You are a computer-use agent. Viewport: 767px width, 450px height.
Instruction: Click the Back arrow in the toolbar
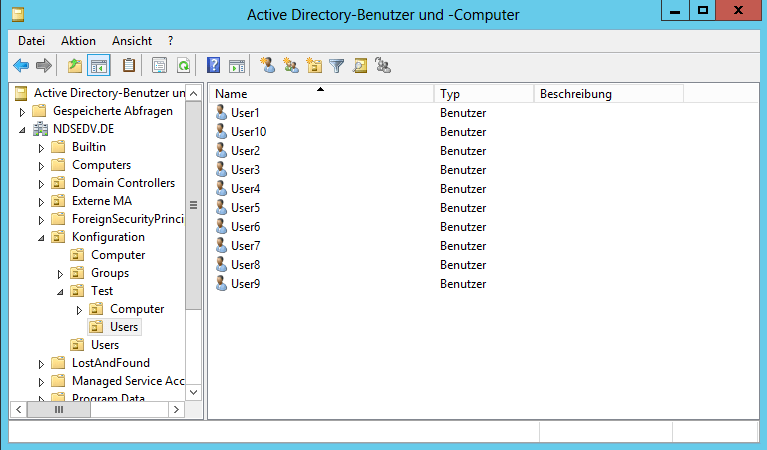pos(20,66)
